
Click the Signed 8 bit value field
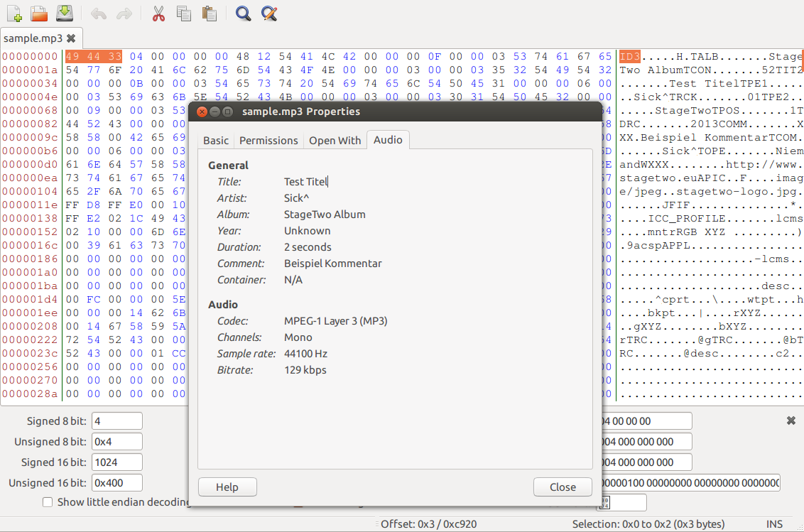point(116,421)
